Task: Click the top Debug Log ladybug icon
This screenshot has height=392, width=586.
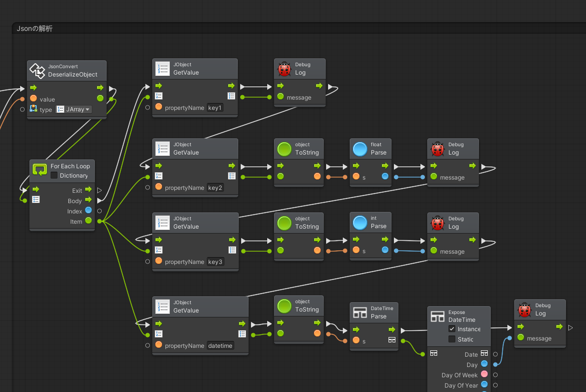Action: click(284, 68)
